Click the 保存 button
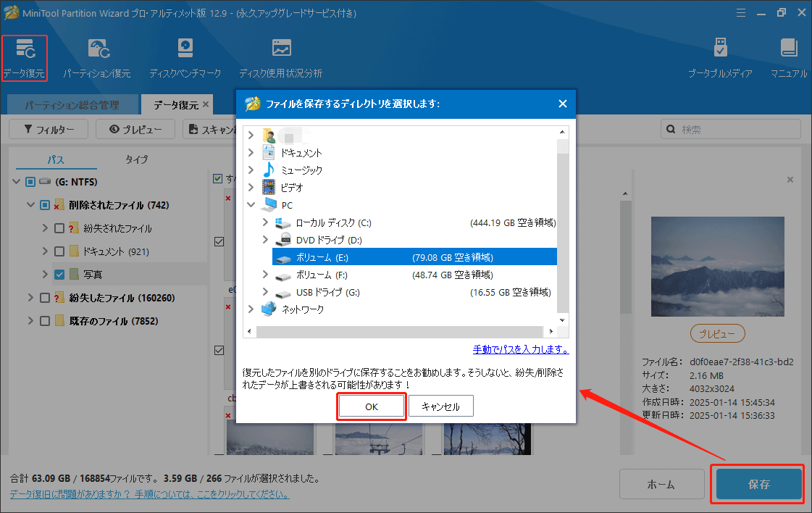812x513 pixels. [758, 485]
